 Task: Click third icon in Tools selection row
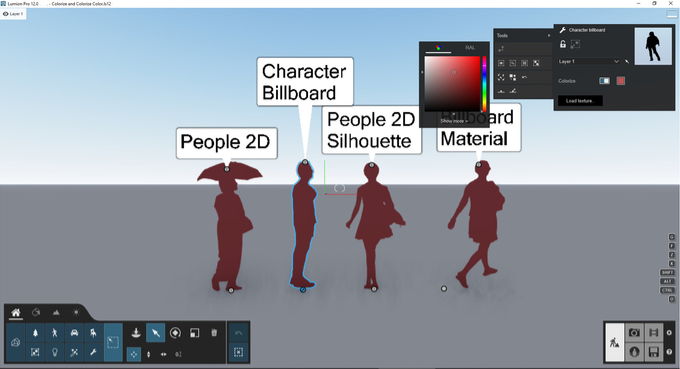coord(524,63)
